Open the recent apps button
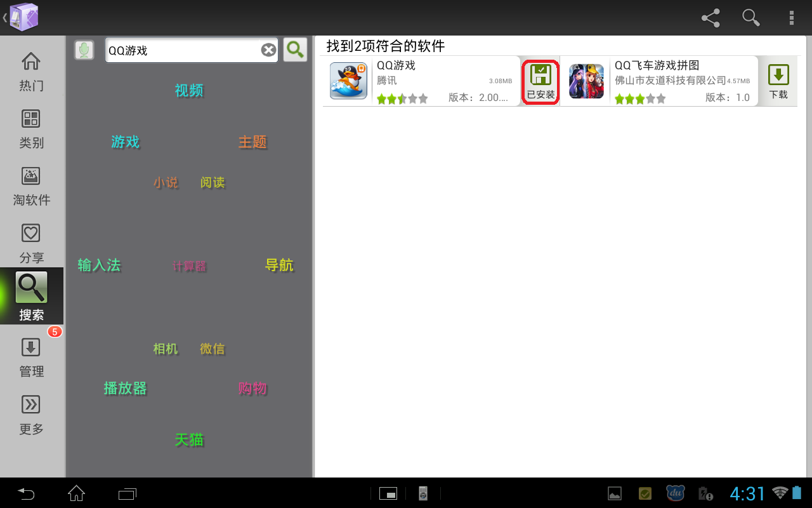The width and height of the screenshot is (812, 508). pyautogui.click(x=128, y=493)
